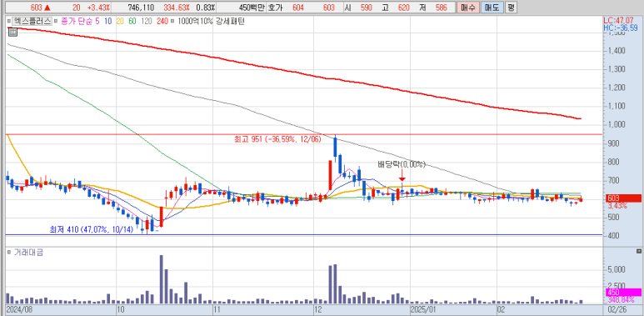The height and width of the screenshot is (316, 644).
Task: Click the grid table icon below 엑스플러스
Action: [x=12, y=33]
